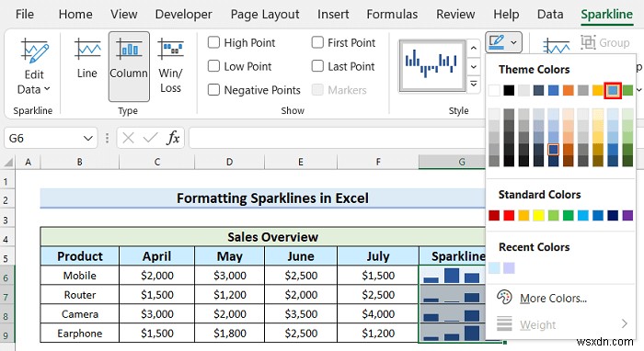The image size is (644, 351).
Task: Pick the white theme color swatch
Action: [x=494, y=90]
